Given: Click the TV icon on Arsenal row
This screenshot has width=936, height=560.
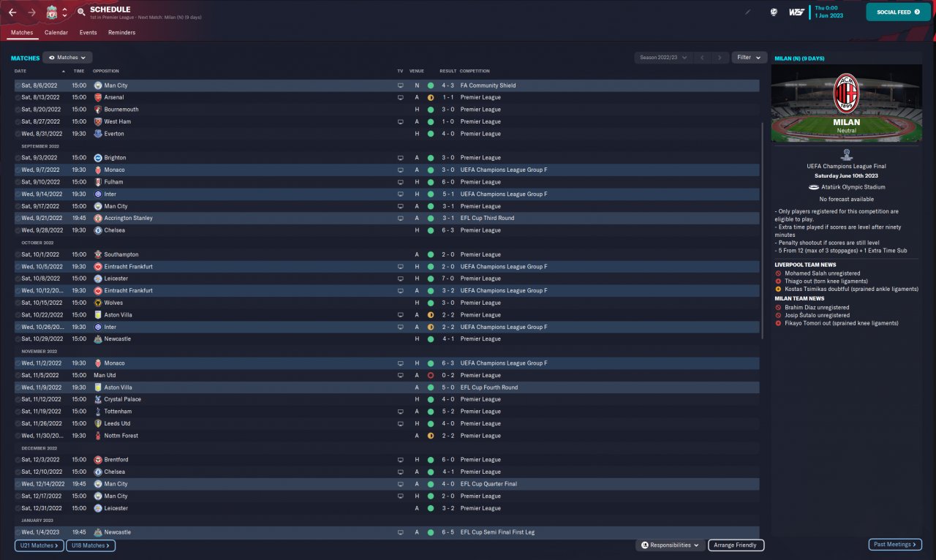Looking at the screenshot, I should pos(400,97).
